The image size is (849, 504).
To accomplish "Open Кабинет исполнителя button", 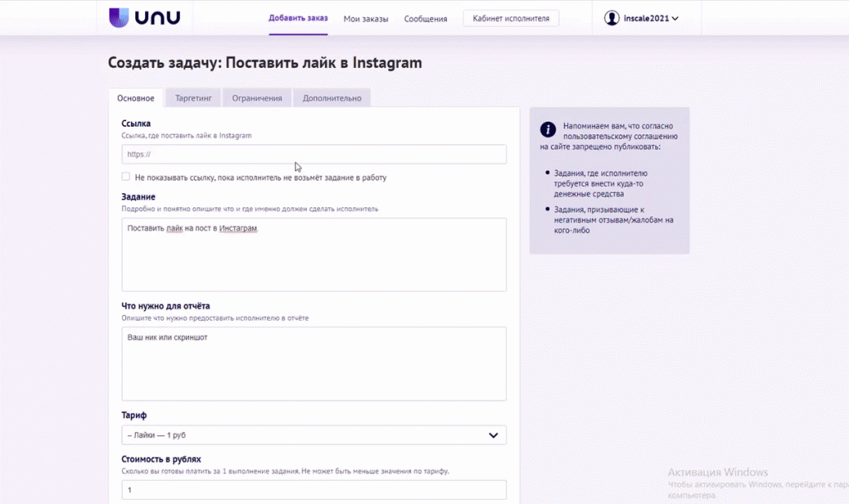I will click(511, 18).
